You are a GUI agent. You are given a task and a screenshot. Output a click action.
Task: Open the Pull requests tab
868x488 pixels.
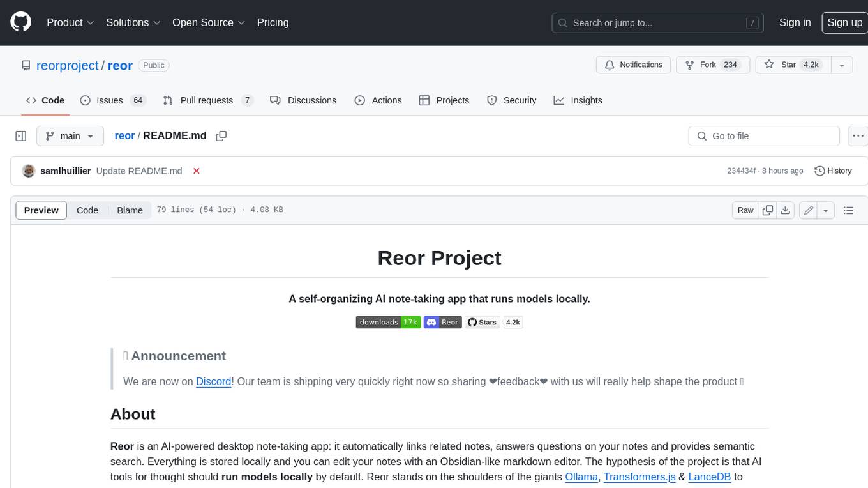point(208,100)
